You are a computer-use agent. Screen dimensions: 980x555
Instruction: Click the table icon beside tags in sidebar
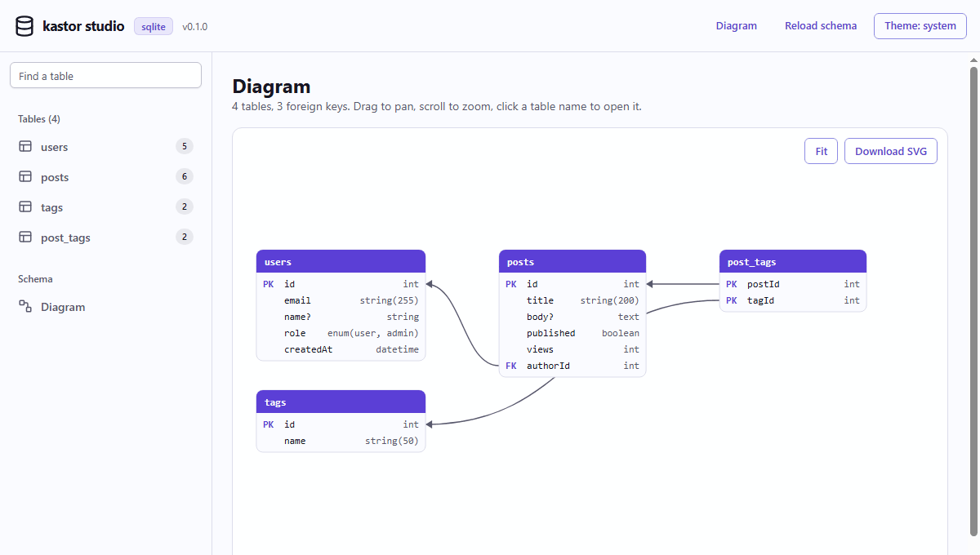click(x=25, y=207)
